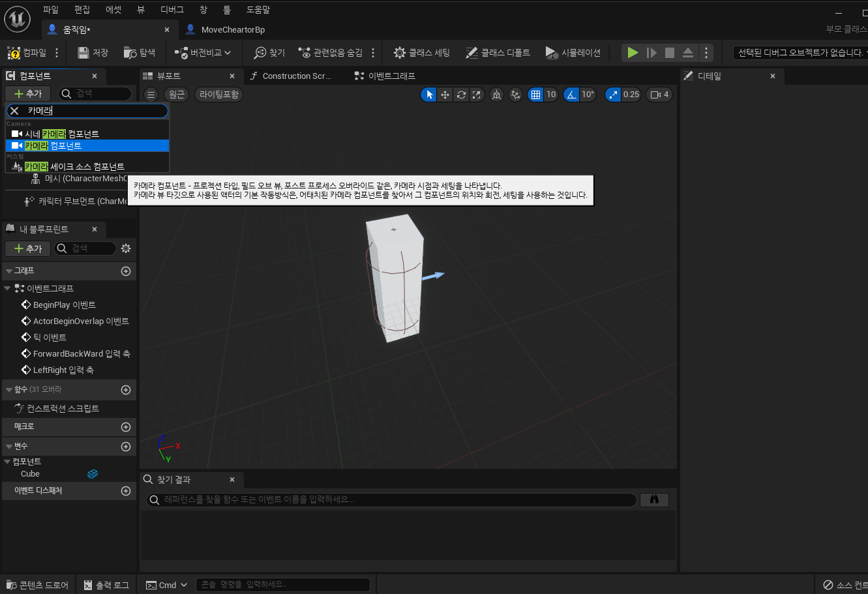Open the 편집 menu
Screen dimensions: 868x594
(x=82, y=10)
